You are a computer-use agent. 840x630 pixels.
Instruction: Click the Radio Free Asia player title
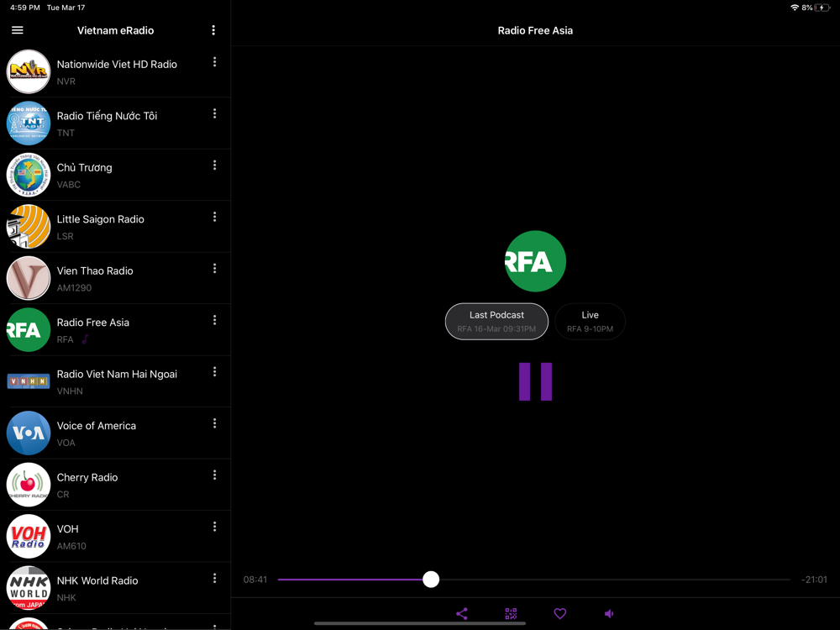535,30
